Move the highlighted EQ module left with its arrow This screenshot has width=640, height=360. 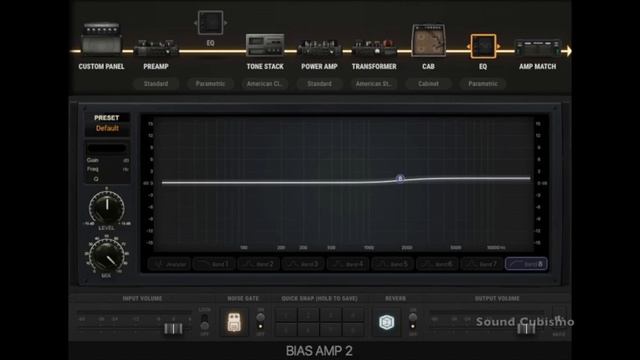tap(468, 47)
